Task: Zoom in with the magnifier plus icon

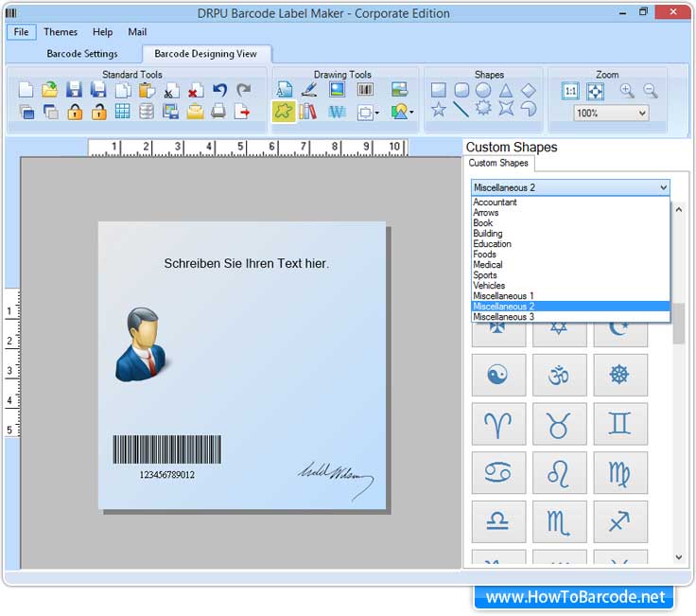Action: pyautogui.click(x=627, y=91)
